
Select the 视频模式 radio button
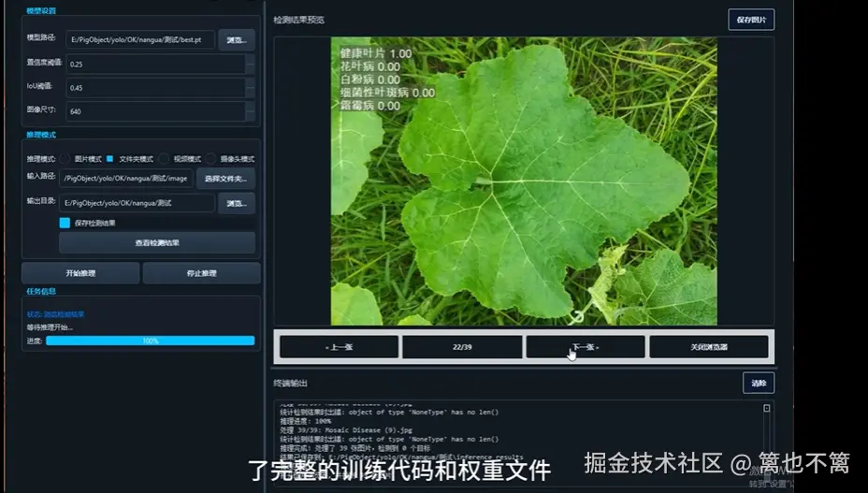click(x=164, y=159)
